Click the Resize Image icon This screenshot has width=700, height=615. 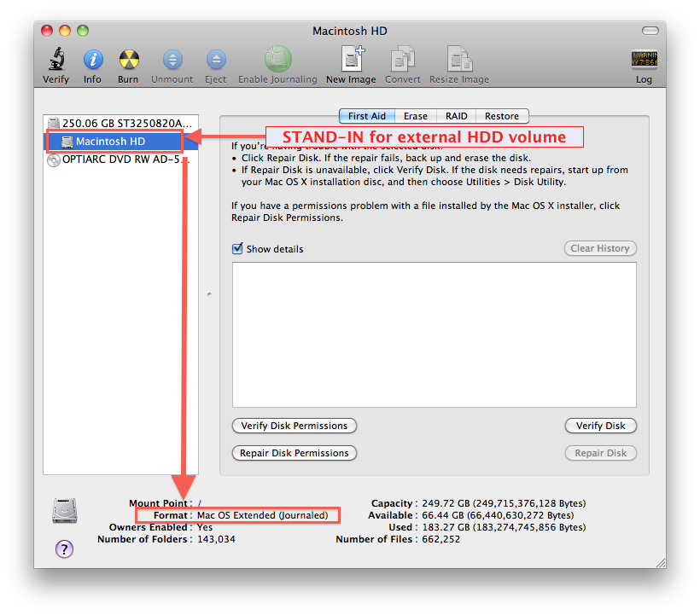point(459,58)
